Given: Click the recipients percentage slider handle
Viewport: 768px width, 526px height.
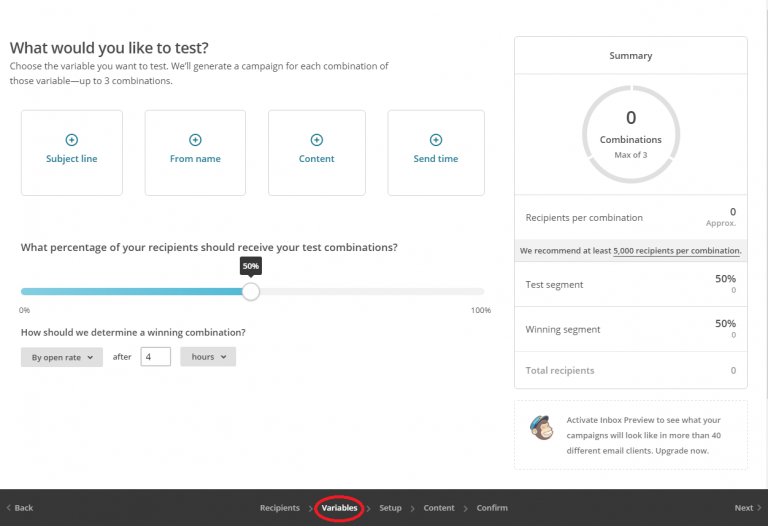Looking at the screenshot, I should pos(251,291).
